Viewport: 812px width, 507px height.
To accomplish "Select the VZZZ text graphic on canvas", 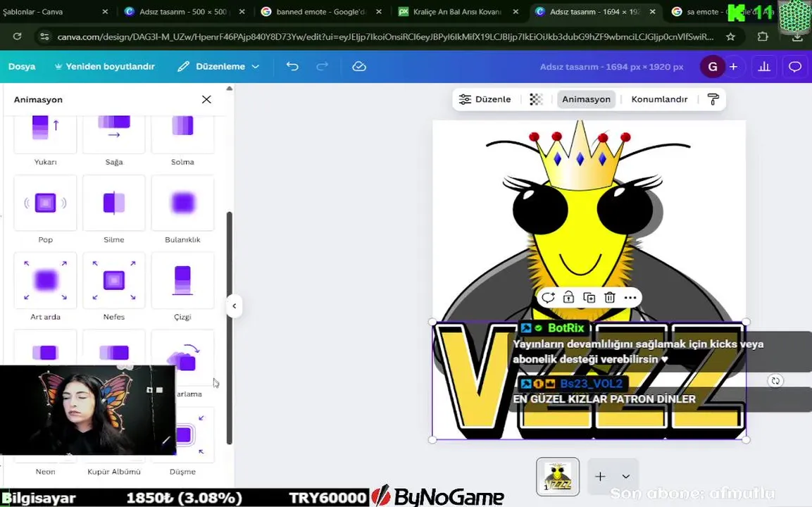I will tap(589, 381).
